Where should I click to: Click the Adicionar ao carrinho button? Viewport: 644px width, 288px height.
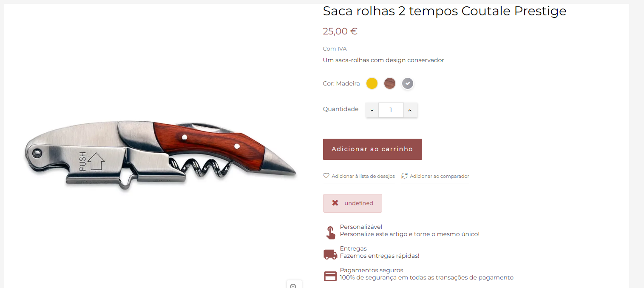pyautogui.click(x=372, y=149)
